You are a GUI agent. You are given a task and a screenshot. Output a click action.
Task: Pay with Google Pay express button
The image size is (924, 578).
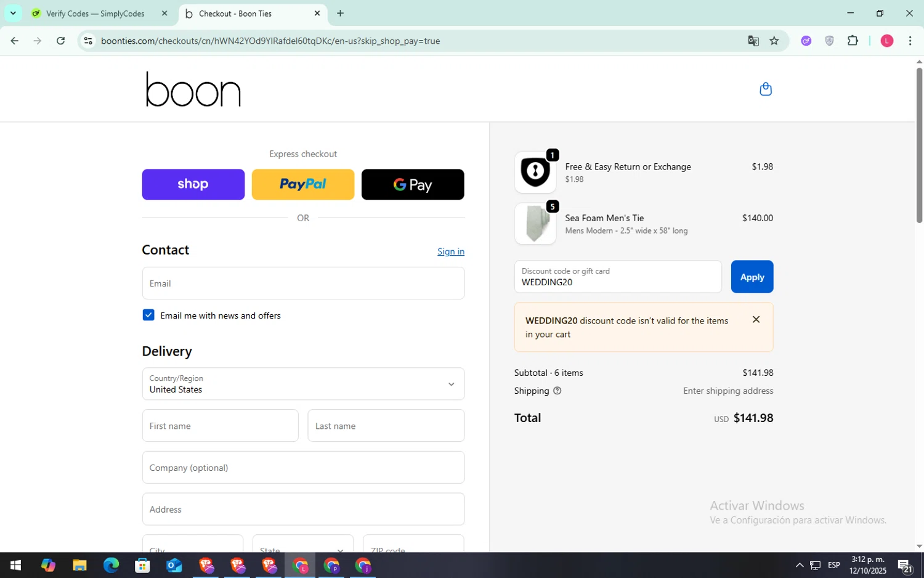413,184
